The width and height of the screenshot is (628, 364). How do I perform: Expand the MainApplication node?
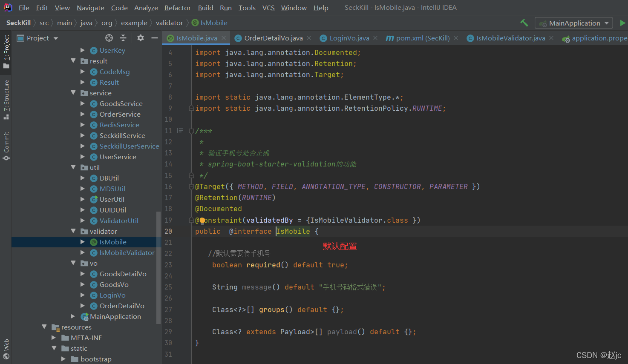point(73,316)
